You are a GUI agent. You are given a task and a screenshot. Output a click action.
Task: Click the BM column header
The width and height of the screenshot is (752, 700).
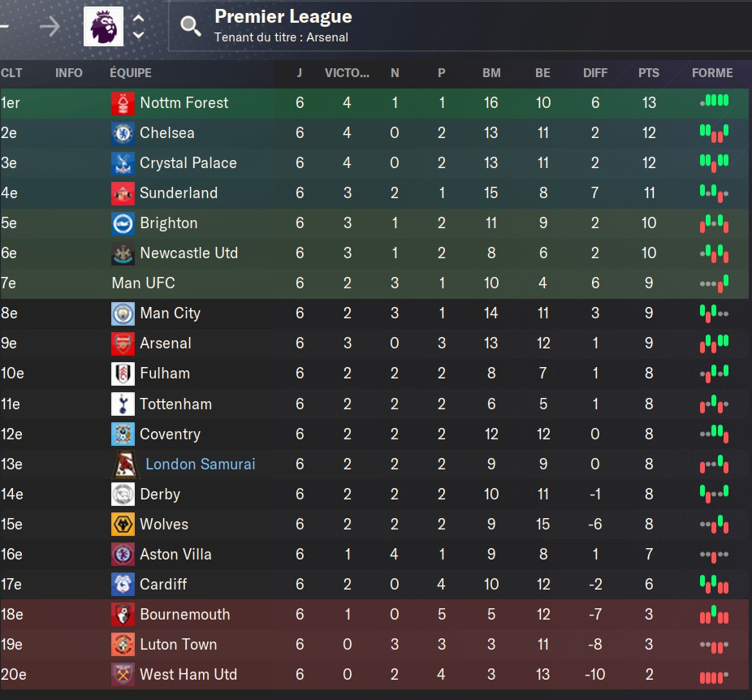[x=491, y=73]
